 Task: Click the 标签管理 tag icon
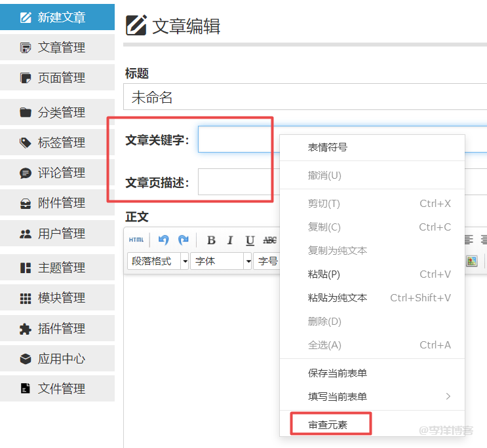coord(26,142)
